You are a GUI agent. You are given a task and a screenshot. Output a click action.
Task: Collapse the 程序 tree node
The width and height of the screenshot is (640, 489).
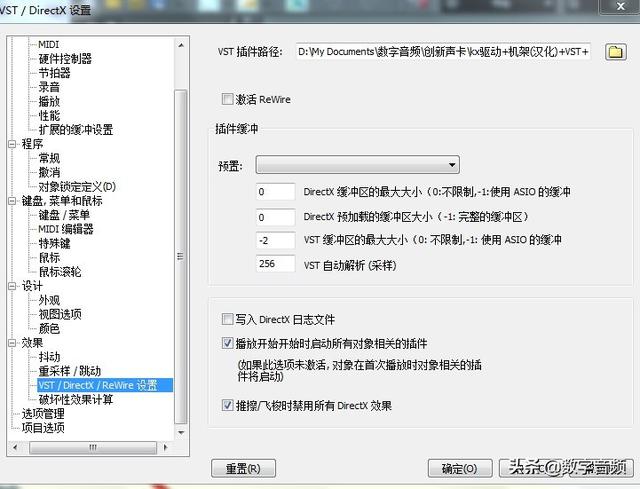(12, 144)
